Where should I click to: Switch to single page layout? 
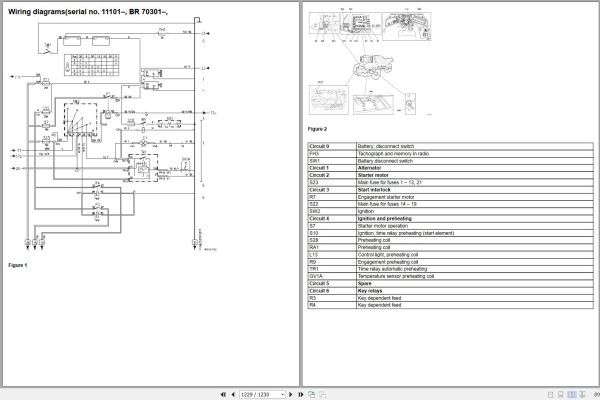pos(550,394)
